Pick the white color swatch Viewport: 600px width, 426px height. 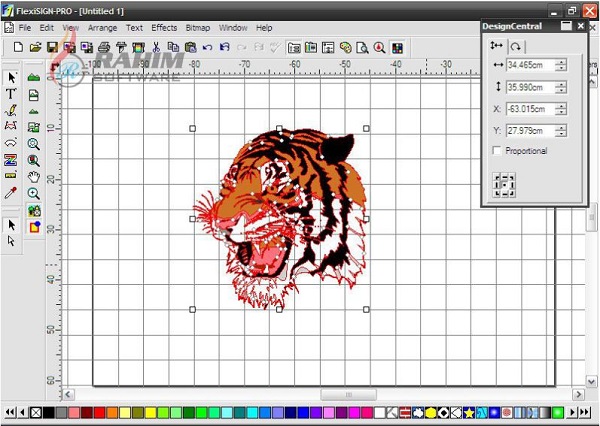tap(380, 413)
